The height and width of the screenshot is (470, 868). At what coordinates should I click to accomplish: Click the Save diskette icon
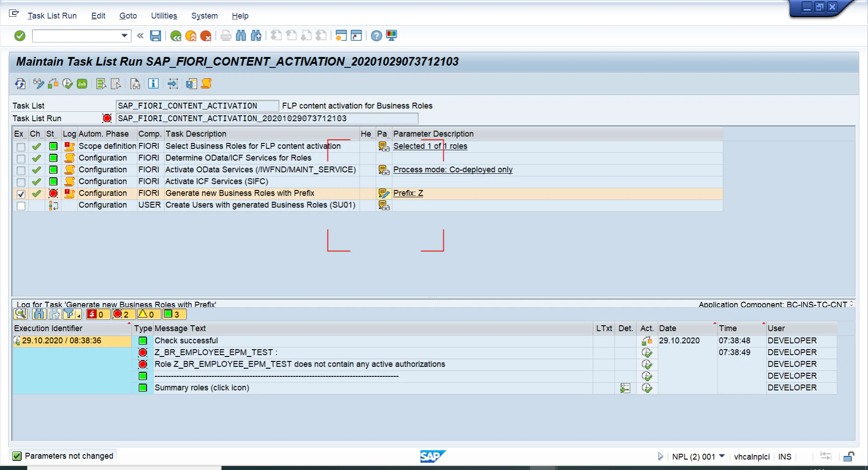[156, 36]
